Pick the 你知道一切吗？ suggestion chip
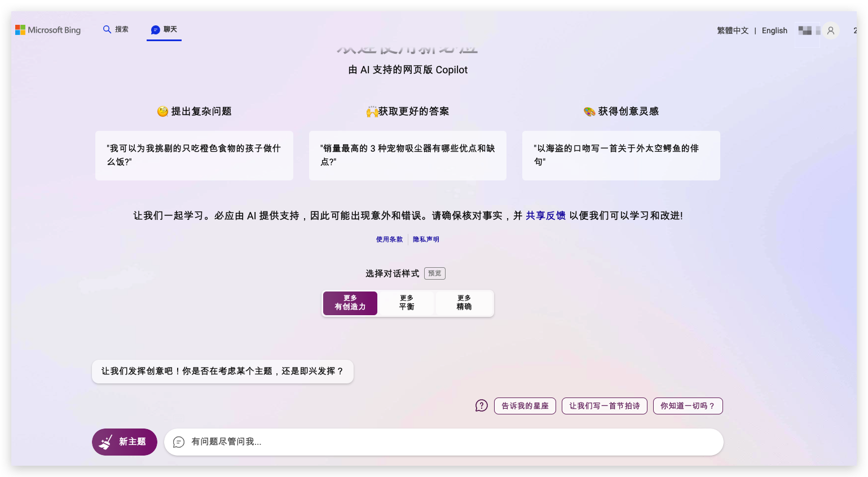The image size is (868, 477). pos(688,406)
